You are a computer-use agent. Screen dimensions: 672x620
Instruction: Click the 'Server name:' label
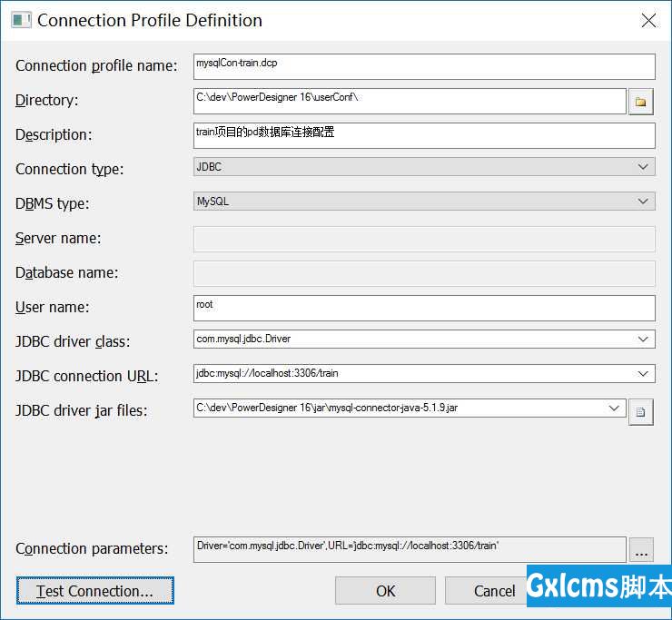58,238
